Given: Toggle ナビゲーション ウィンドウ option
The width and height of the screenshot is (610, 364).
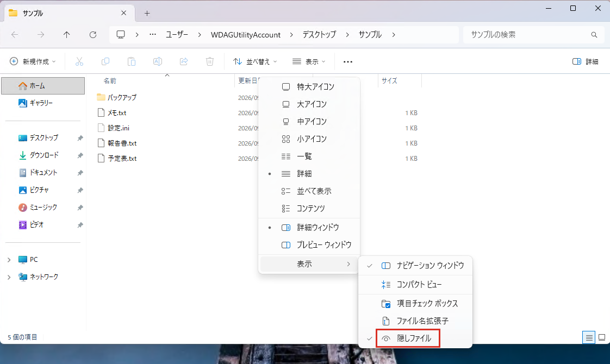Looking at the screenshot, I should pyautogui.click(x=415, y=266).
